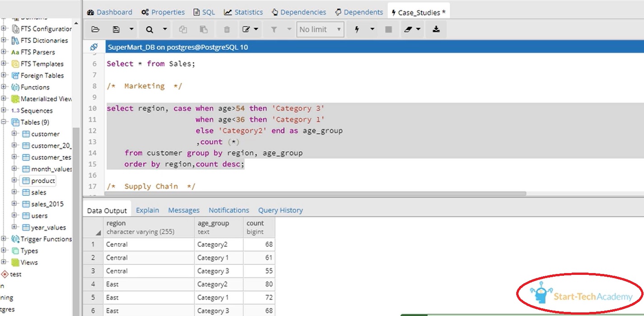Select the Case_Studies query tab
Image resolution: width=644 pixels, height=316 pixels.
(x=419, y=13)
